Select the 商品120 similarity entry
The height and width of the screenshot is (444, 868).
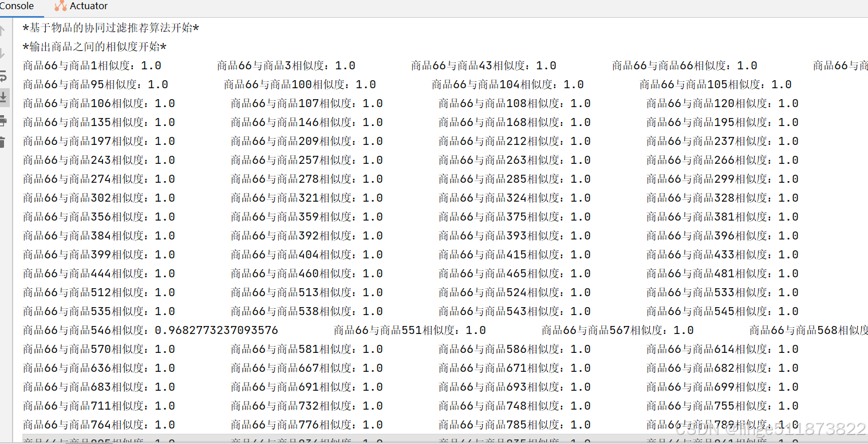[x=723, y=104]
